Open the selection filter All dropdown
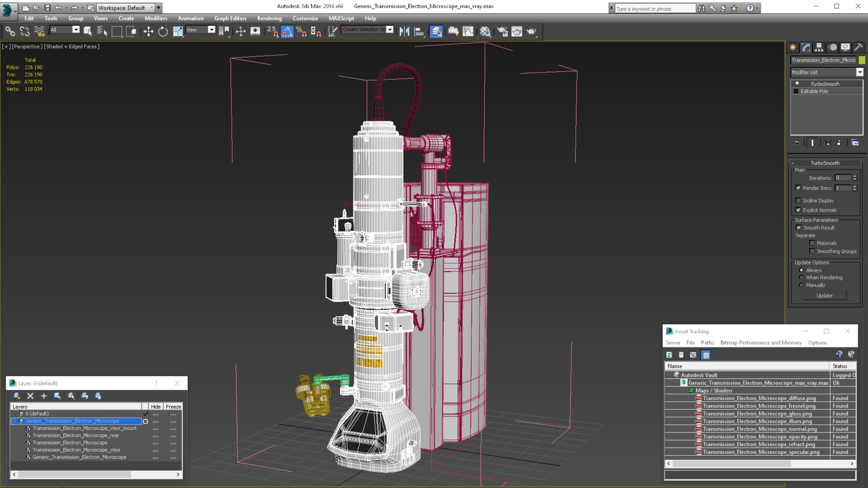Viewport: 868px width, 488px height. coord(75,30)
